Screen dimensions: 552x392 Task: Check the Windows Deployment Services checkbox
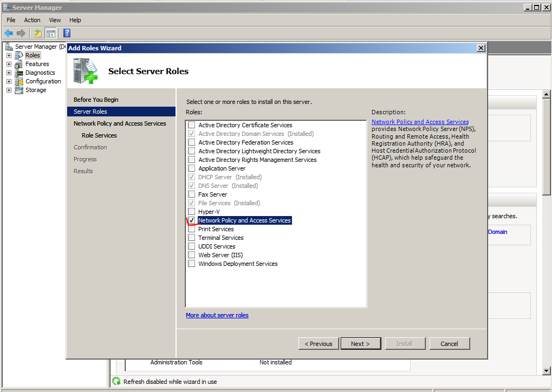click(x=192, y=264)
